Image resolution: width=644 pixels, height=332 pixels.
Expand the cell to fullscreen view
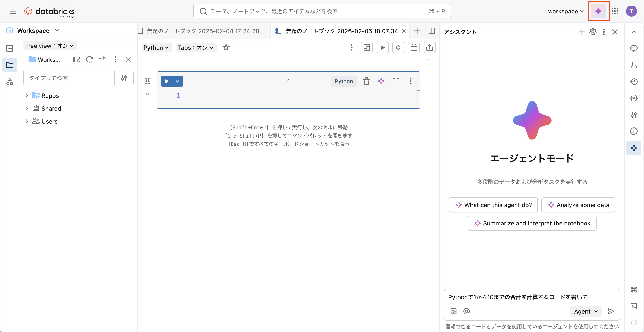(x=396, y=81)
